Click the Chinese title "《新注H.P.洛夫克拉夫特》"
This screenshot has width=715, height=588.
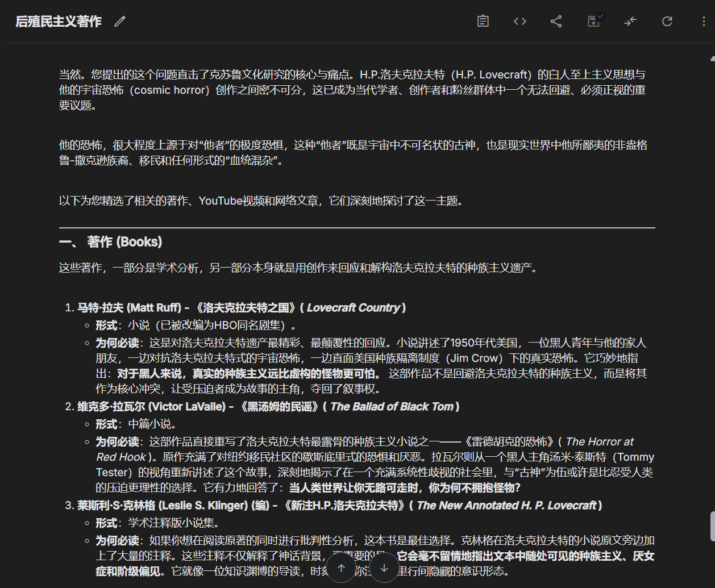coord(344,506)
